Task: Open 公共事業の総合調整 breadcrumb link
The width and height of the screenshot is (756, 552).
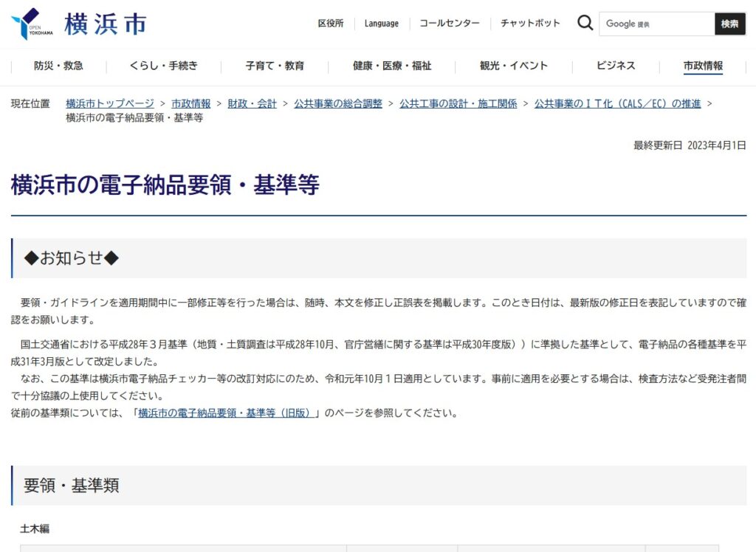Action: pos(338,104)
